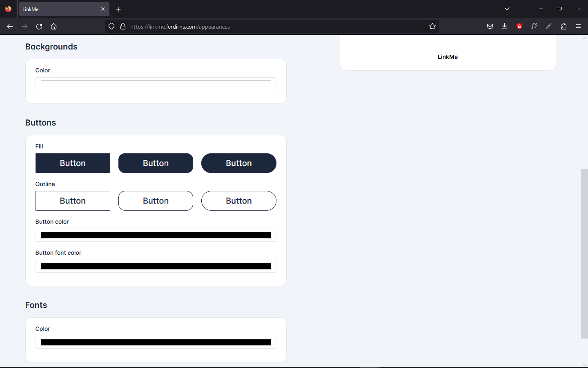588x368 pixels.
Task: View site info via the padlock
Action: pos(123,26)
